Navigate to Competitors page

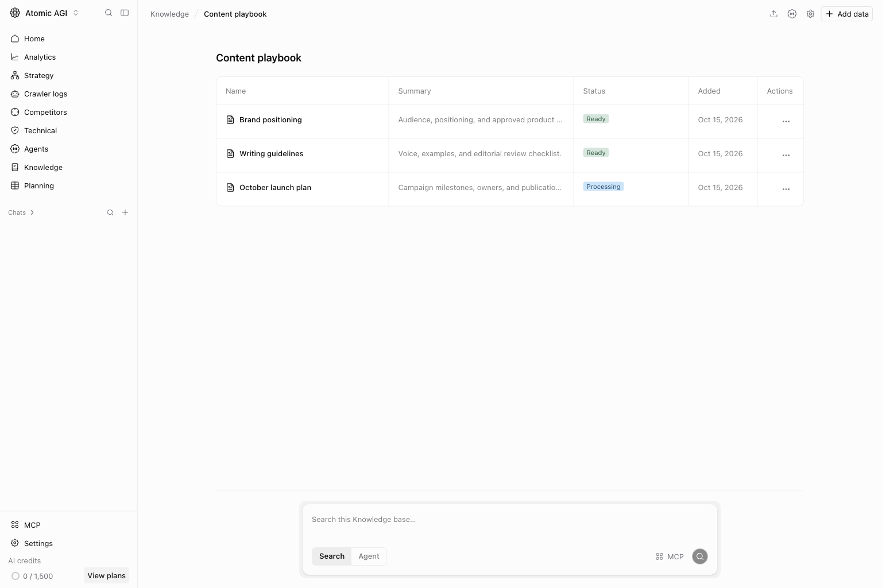69,112
